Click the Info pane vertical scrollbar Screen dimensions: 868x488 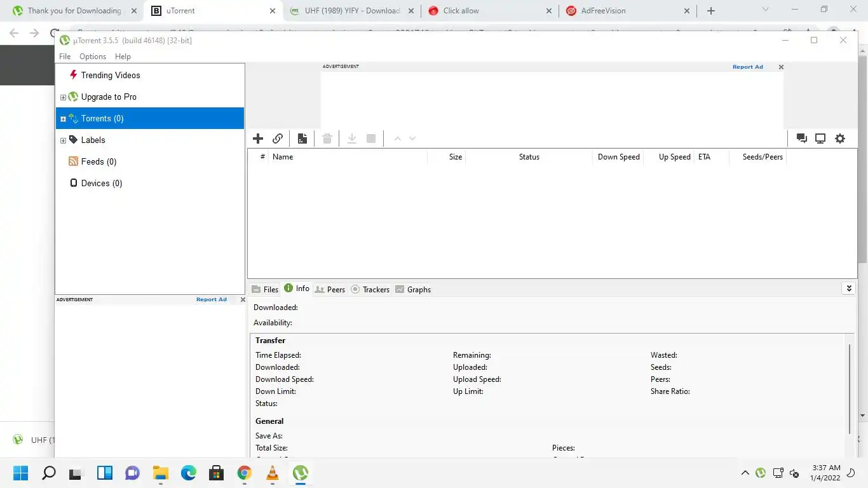(849, 388)
